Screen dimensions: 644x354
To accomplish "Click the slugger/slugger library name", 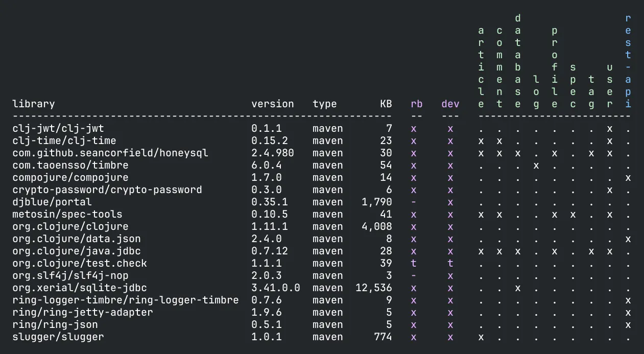I will click(x=58, y=337).
